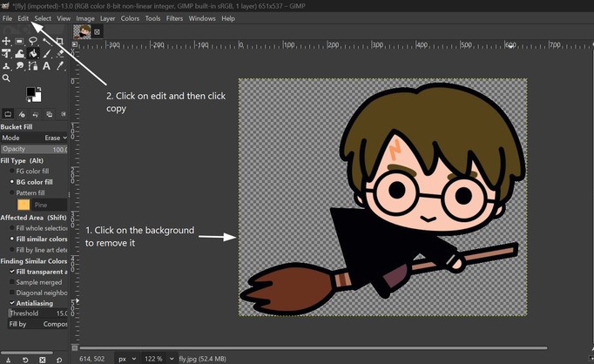Open the View menu
Screen dimensions: 594x364
pos(64,18)
